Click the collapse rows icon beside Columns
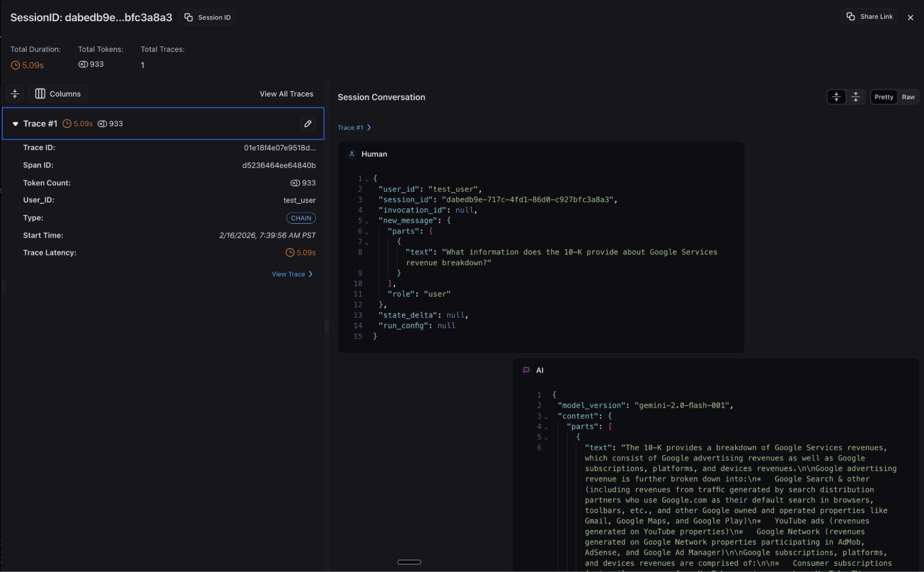 coord(15,94)
